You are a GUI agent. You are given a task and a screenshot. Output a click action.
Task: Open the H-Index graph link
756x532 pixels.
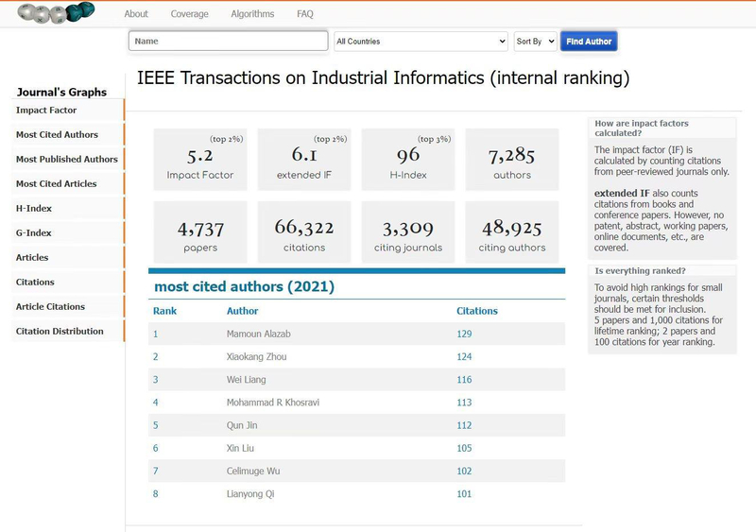(x=33, y=209)
